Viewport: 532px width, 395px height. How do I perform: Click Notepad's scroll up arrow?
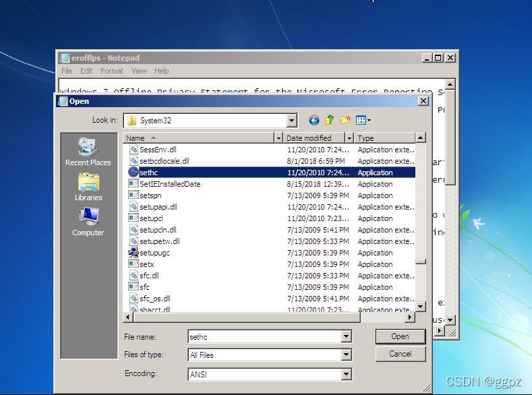coord(450,84)
